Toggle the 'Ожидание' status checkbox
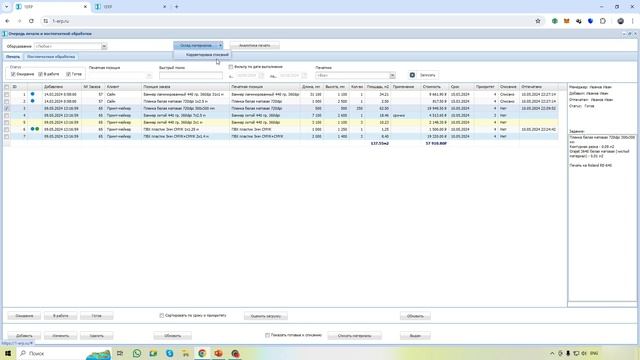Image resolution: width=640 pixels, height=360 pixels. pyautogui.click(x=13, y=74)
